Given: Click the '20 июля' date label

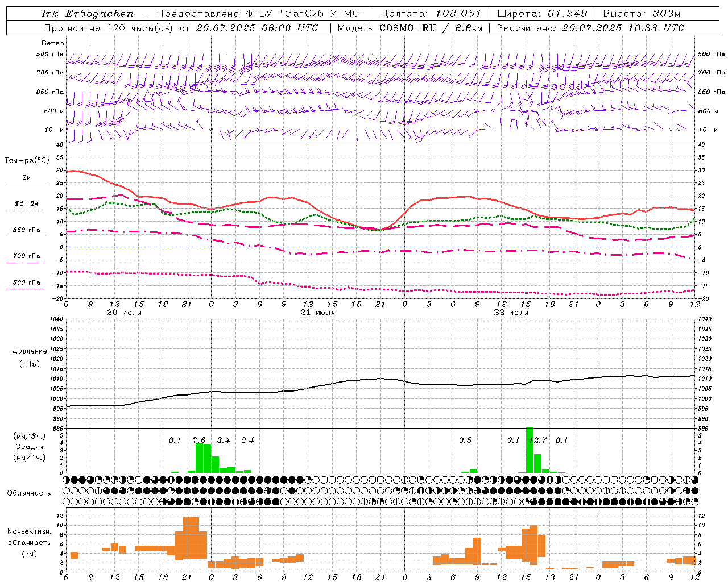Looking at the screenshot, I should pos(125,313).
